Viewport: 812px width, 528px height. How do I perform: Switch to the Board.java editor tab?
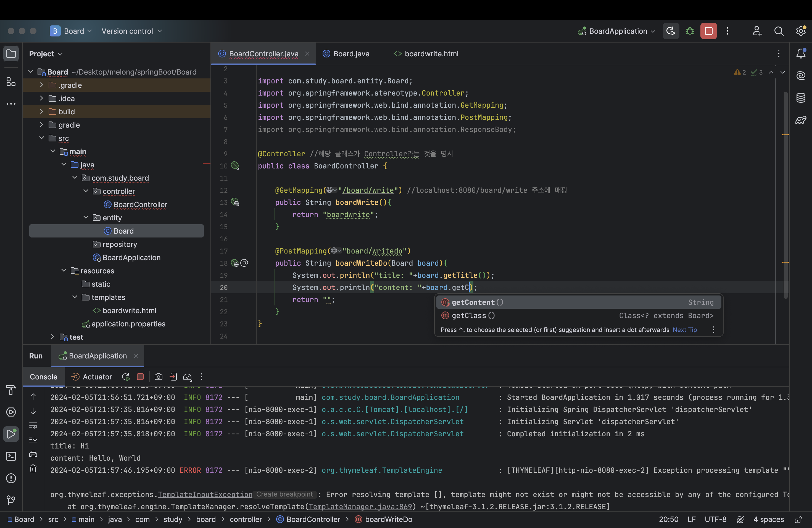[x=351, y=54]
